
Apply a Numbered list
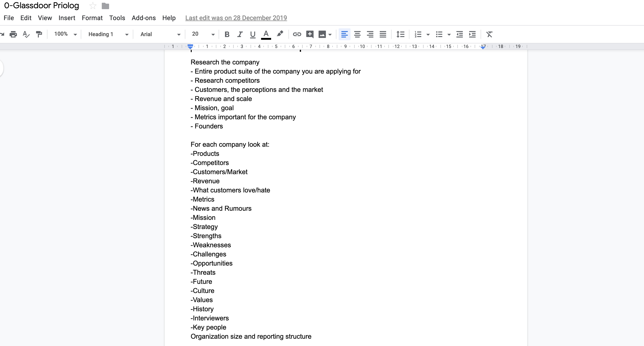[x=418, y=34]
